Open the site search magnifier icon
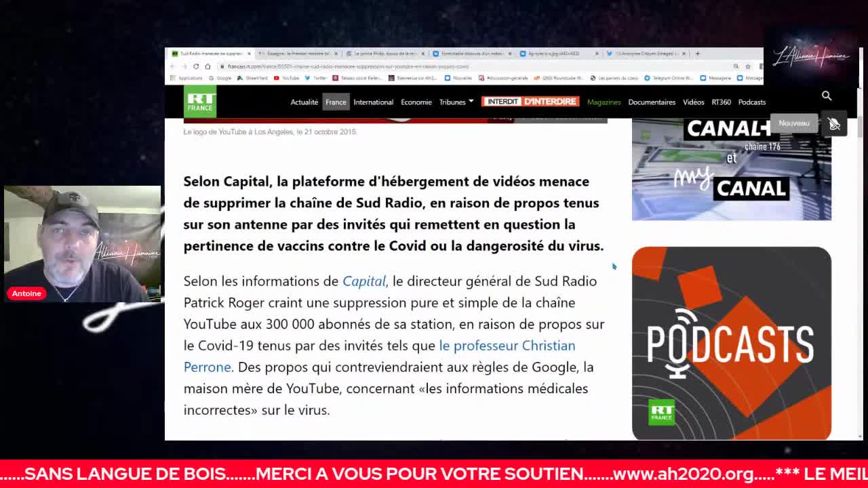Image resolution: width=868 pixels, height=488 pixels. pyautogui.click(x=827, y=96)
